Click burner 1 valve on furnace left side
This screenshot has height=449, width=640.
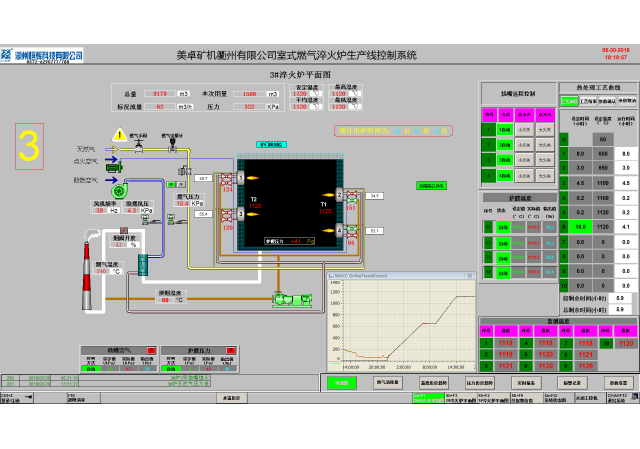point(227,180)
